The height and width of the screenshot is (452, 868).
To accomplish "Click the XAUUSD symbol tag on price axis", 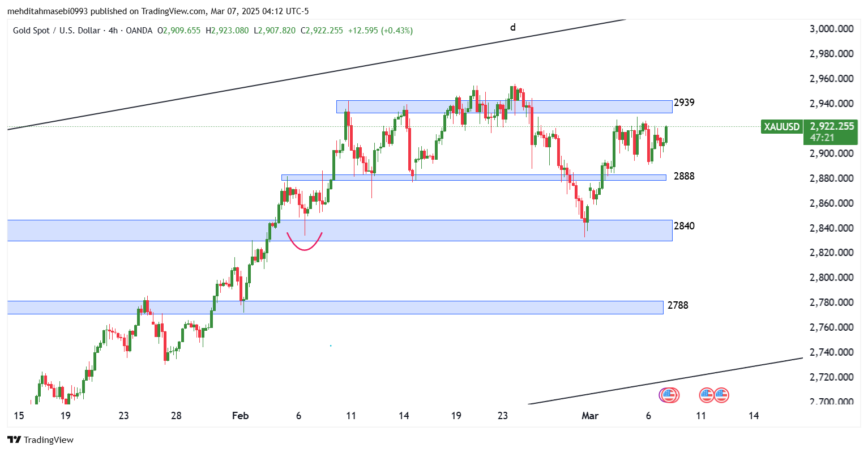I will [x=782, y=127].
